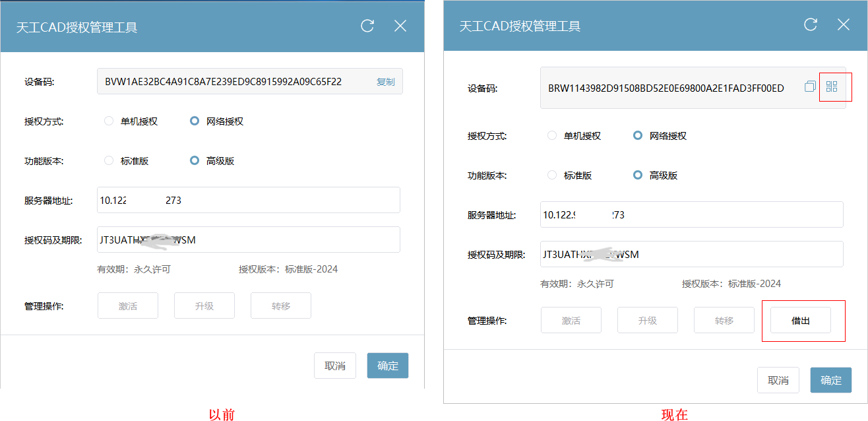
Task: Click the 借出 button
Action: point(801,320)
